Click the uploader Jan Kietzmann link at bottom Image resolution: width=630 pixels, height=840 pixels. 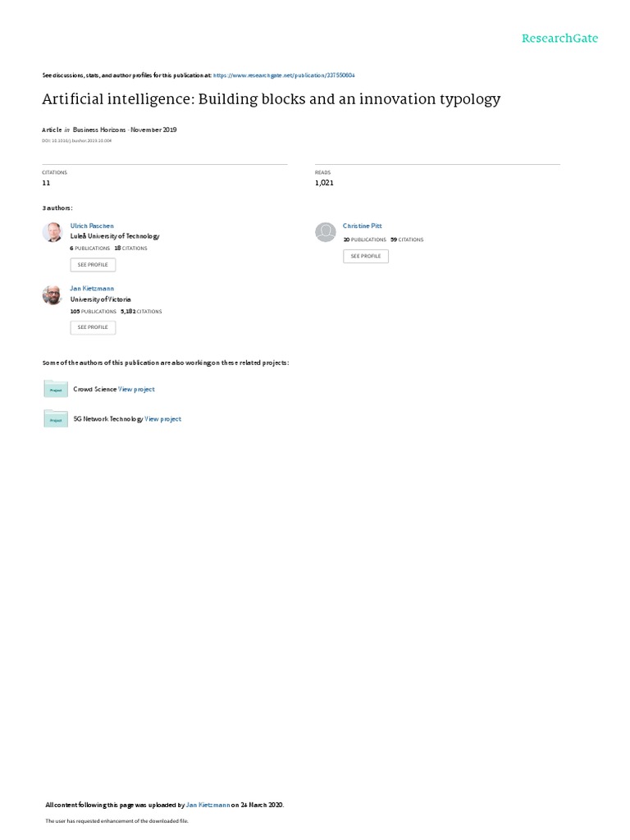[208, 805]
